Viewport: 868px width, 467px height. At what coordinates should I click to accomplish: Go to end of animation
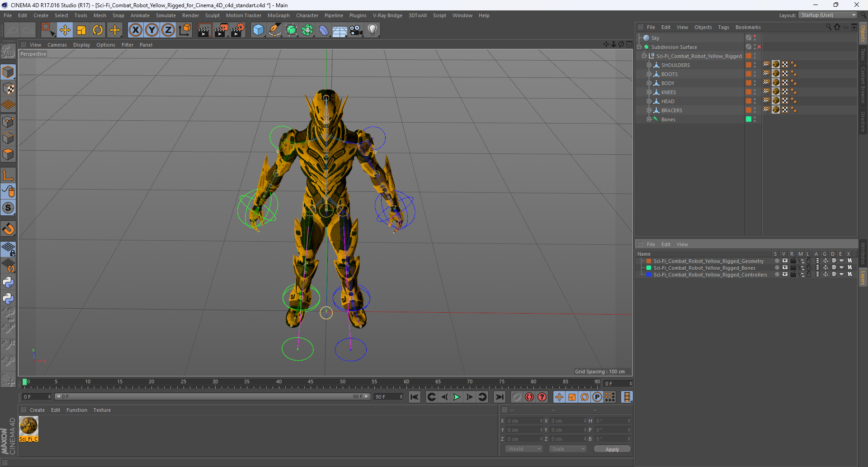point(499,397)
